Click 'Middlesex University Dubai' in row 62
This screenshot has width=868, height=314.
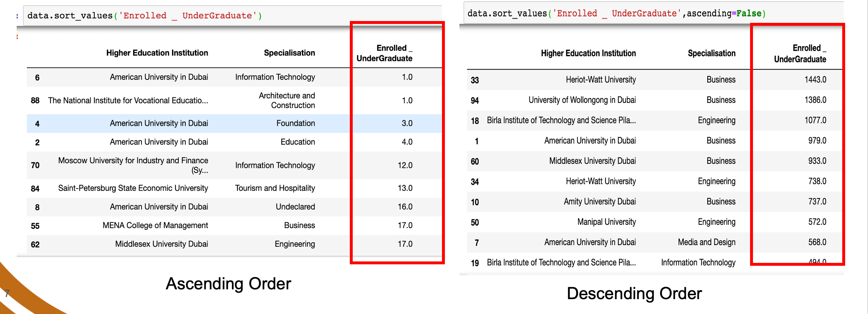[x=161, y=244]
